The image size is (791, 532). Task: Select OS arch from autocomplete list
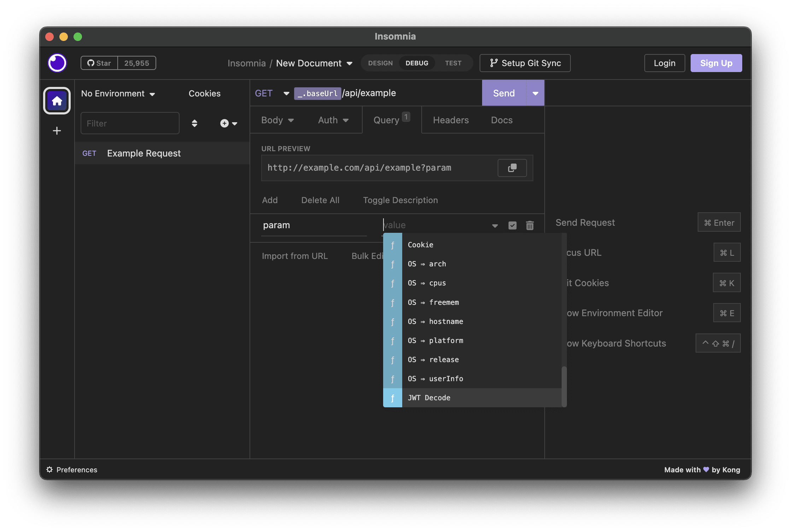coord(472,264)
